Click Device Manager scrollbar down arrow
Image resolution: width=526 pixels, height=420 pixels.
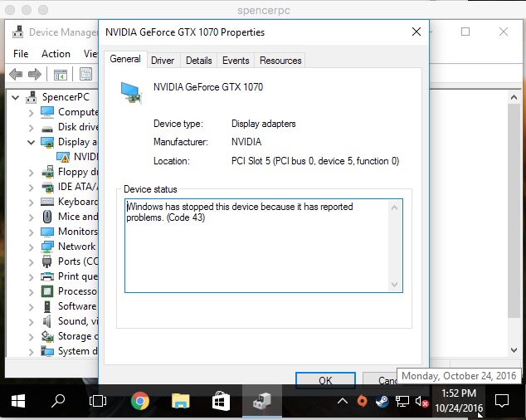[x=514, y=350]
